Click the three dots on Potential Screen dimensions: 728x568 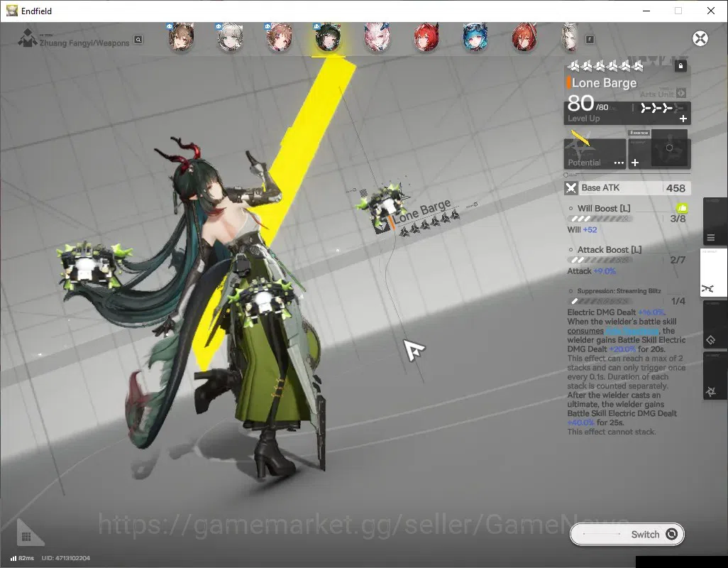[619, 163]
